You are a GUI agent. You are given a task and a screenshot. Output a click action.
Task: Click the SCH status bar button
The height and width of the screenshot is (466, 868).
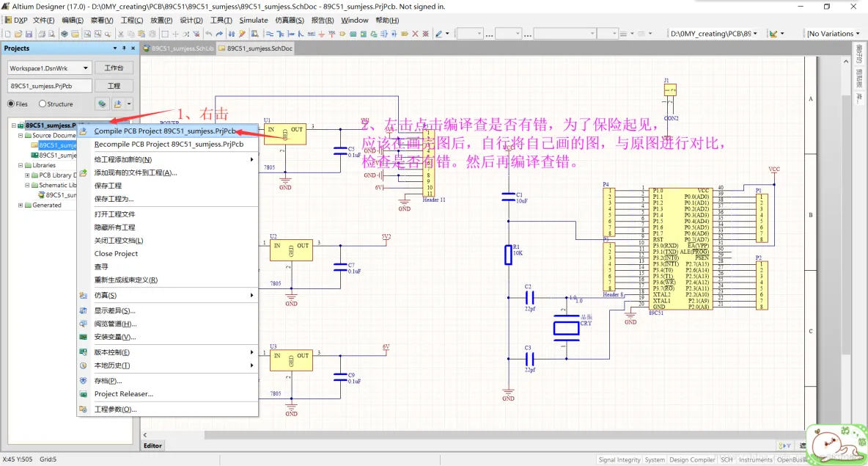[727, 460]
